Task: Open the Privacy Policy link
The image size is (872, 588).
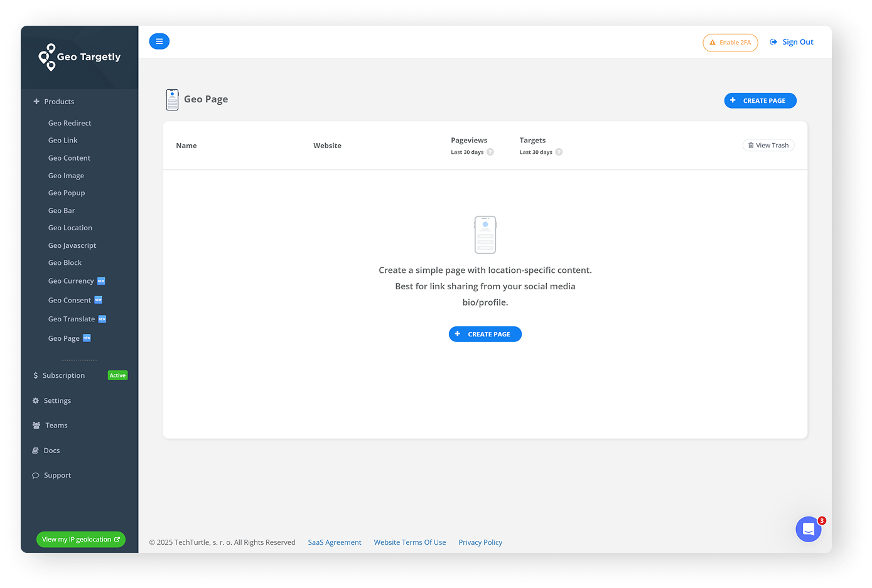Action: (480, 542)
